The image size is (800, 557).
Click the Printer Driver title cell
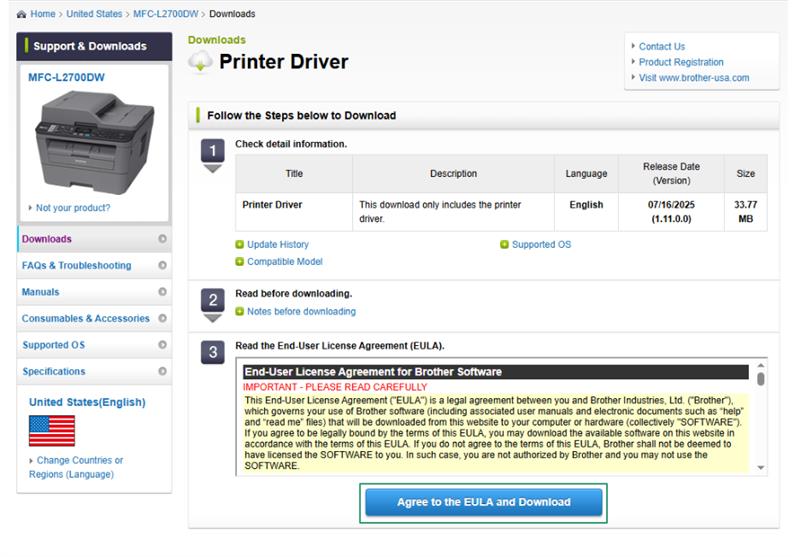(x=294, y=212)
